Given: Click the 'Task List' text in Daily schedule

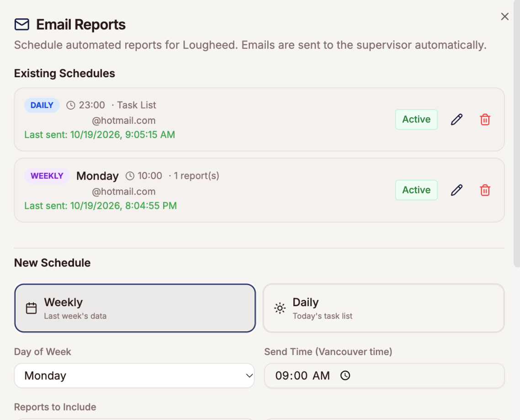Looking at the screenshot, I should (136, 105).
